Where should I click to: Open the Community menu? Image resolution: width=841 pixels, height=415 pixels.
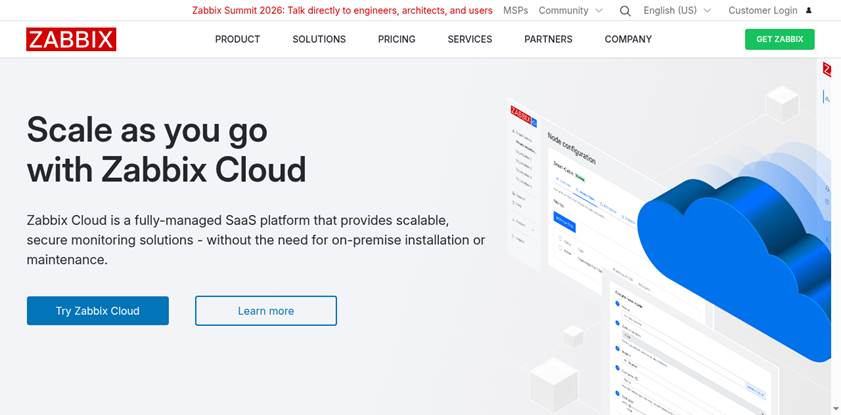click(x=563, y=10)
